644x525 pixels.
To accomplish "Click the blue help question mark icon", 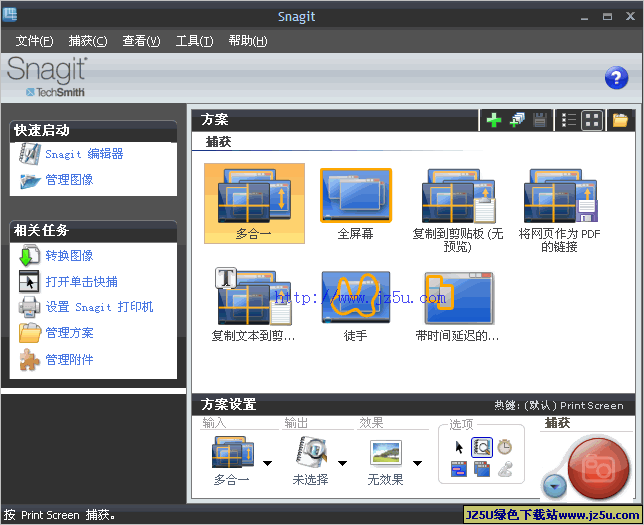I will (x=616, y=77).
